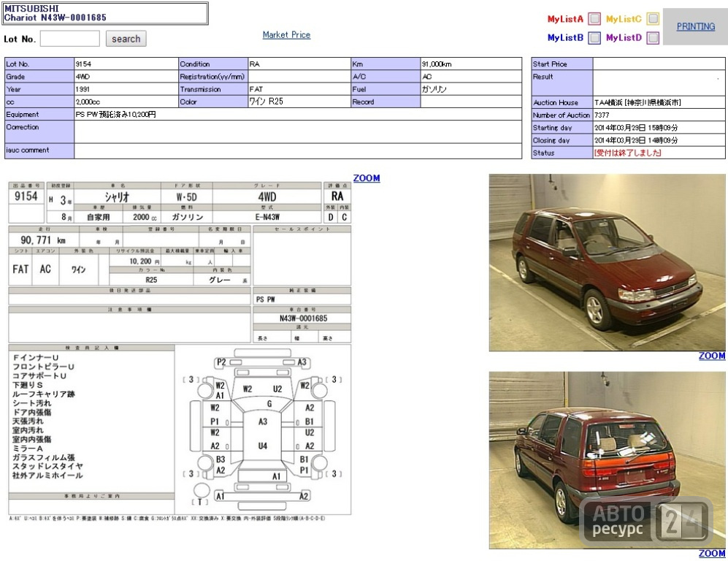This screenshot has height=561, width=728.
Task: Open the rear view car photo
Action: click(607, 459)
